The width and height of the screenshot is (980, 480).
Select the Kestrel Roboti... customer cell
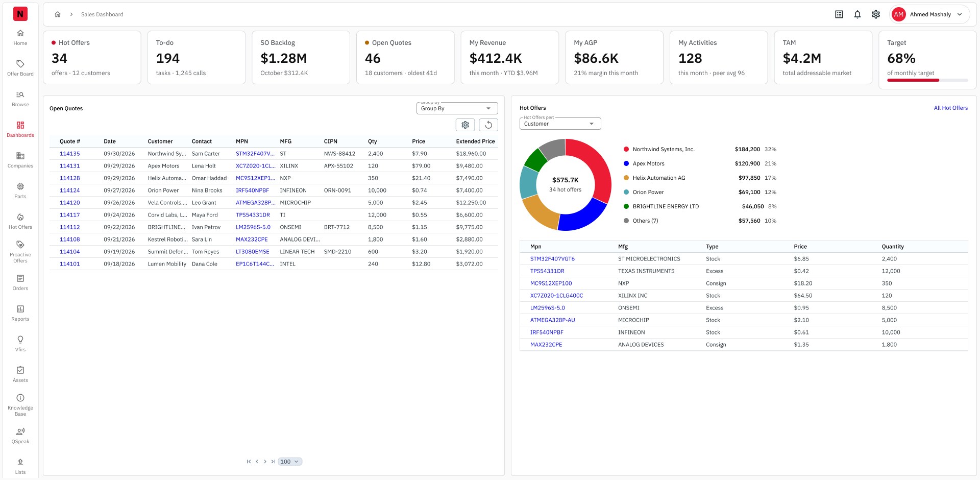[x=168, y=239]
